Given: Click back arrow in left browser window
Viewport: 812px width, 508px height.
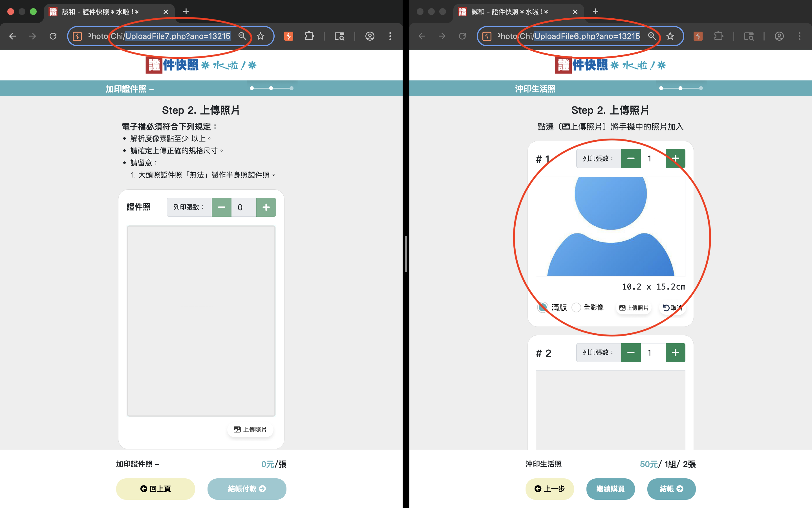Looking at the screenshot, I should (x=12, y=36).
